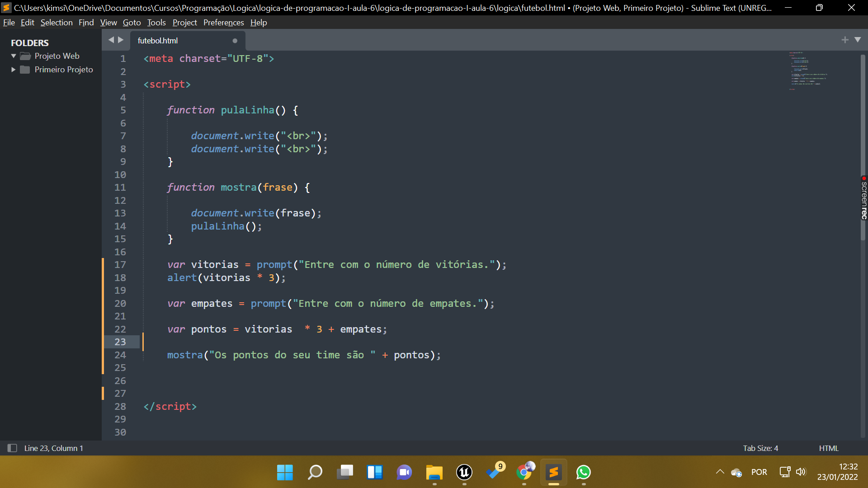Click the mostra("Os pontos...") line
Screen dimensions: 868x488
(304, 355)
